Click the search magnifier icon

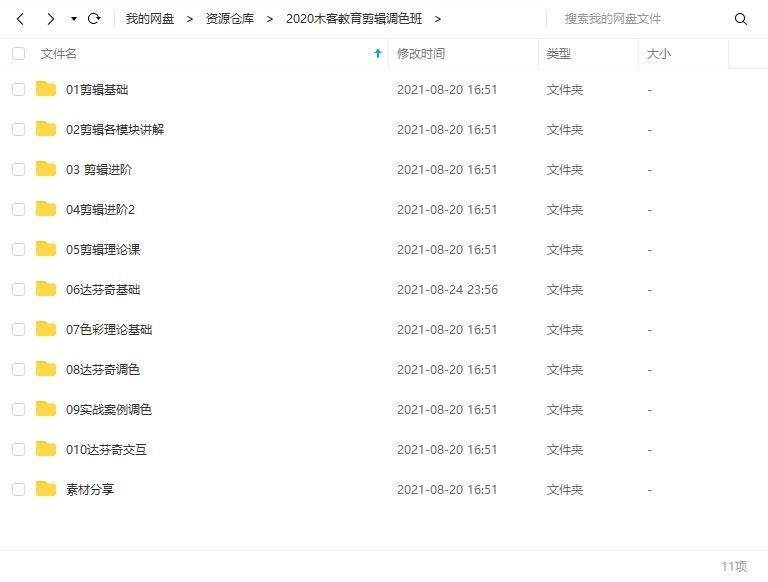(741, 19)
